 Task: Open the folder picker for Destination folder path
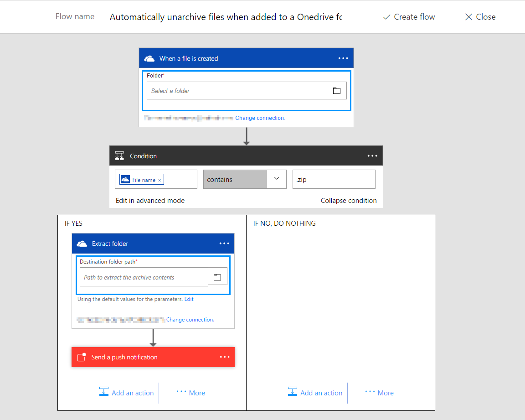[217, 277]
